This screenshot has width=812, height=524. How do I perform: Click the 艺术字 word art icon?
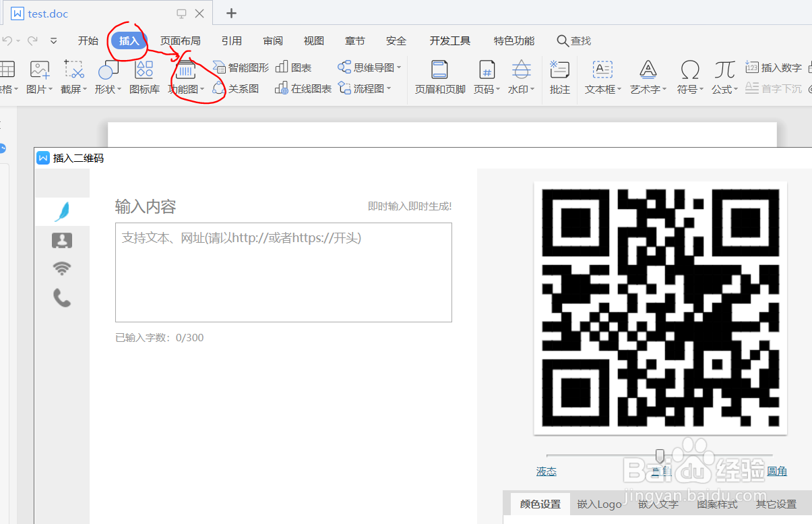pyautogui.click(x=648, y=69)
